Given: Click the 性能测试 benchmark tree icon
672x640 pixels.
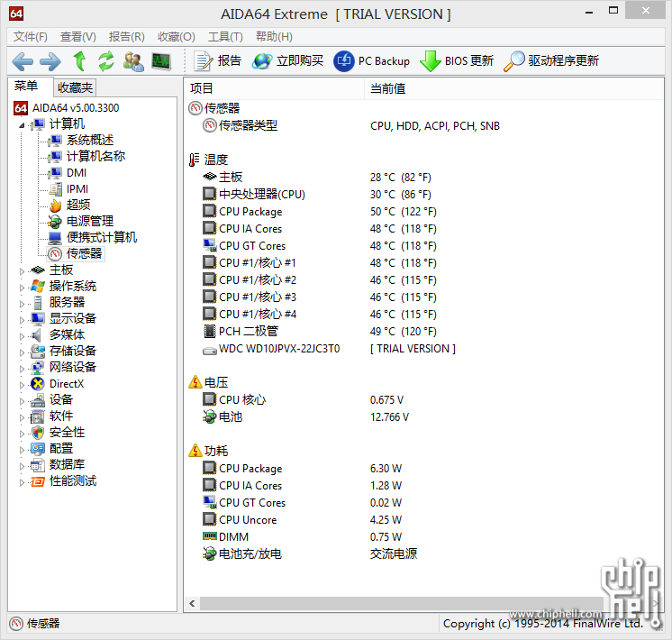Looking at the screenshot, I should pos(38,481).
